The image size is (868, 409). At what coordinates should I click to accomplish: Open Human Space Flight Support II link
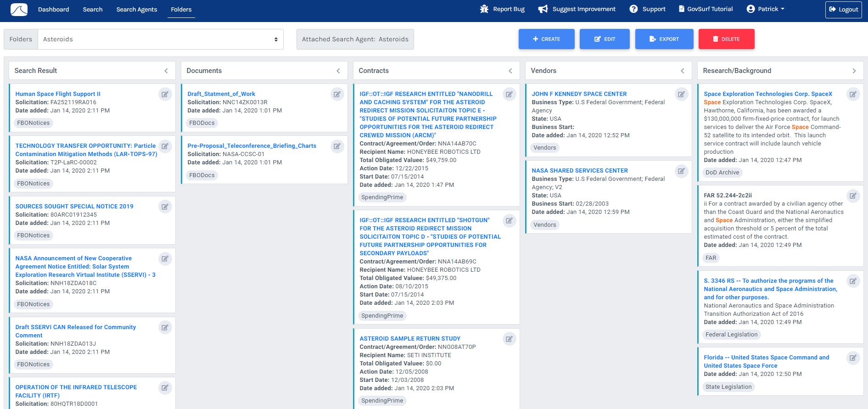point(58,94)
